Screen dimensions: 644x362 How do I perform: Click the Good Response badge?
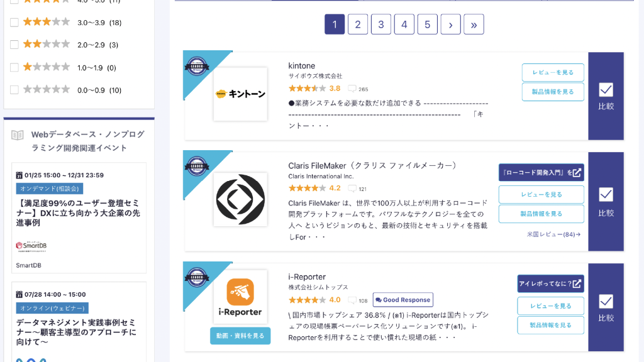[403, 300]
